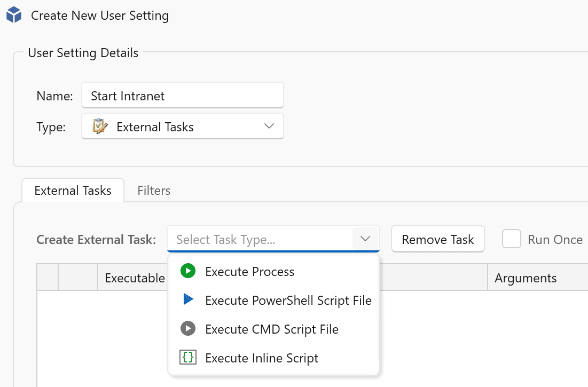The height and width of the screenshot is (387, 588).
Task: Click the clipboard icon in Type field
Action: 100,127
